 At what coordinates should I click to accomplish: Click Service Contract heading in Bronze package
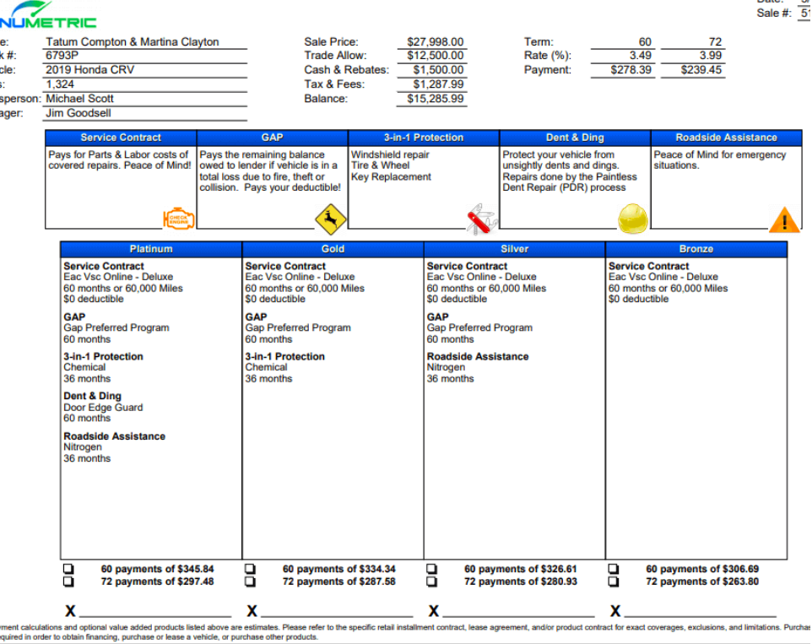pyautogui.click(x=648, y=266)
